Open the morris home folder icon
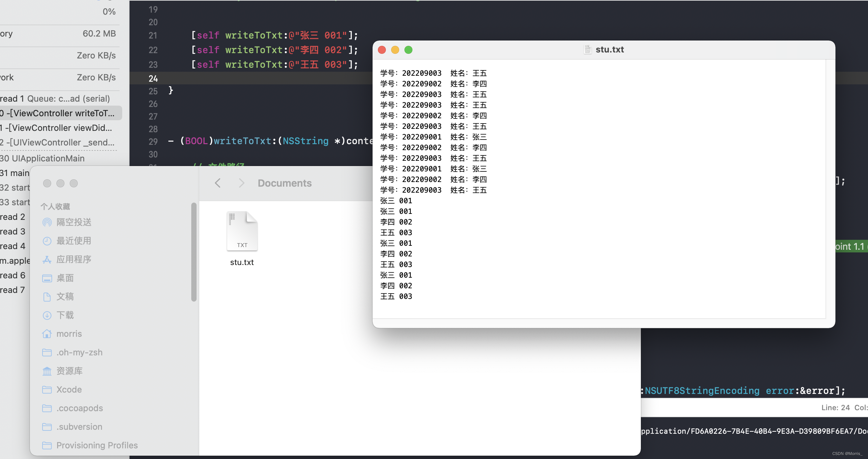The height and width of the screenshot is (459, 868). click(x=47, y=334)
